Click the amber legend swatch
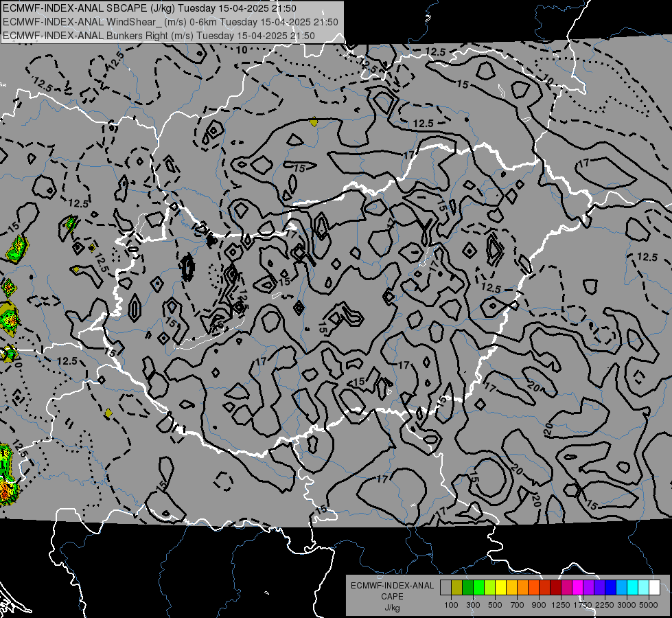Image resolution: width=672 pixels, height=618 pixels. point(511,587)
